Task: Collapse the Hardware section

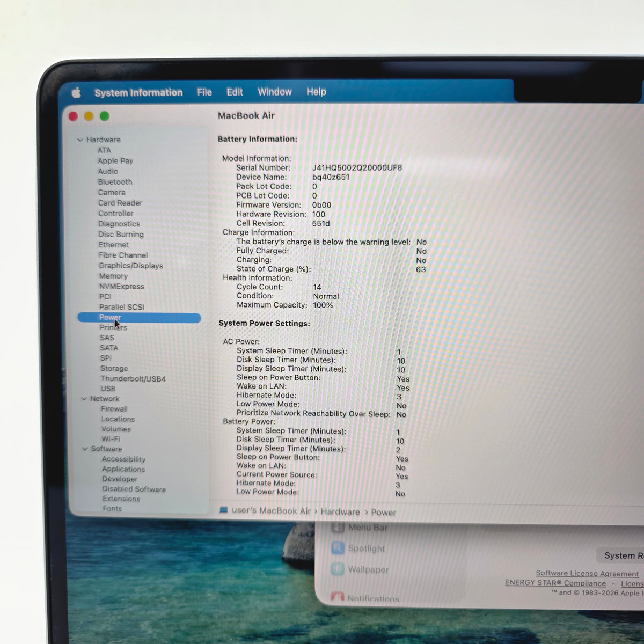Action: point(80,140)
